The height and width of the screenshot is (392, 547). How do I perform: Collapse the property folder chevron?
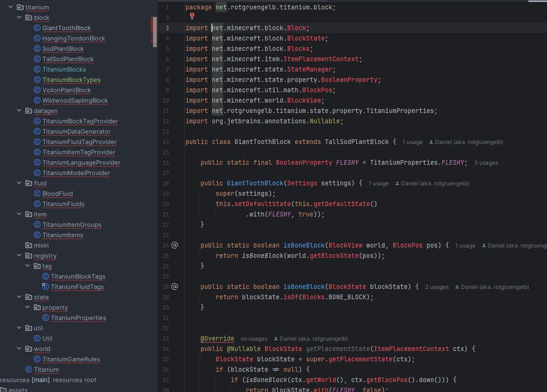click(27, 307)
